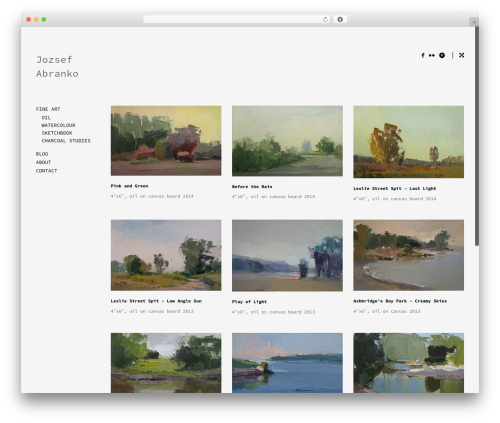Open the Ashbridge's Bay Park Creamy Skies thumbnail

coord(409,255)
